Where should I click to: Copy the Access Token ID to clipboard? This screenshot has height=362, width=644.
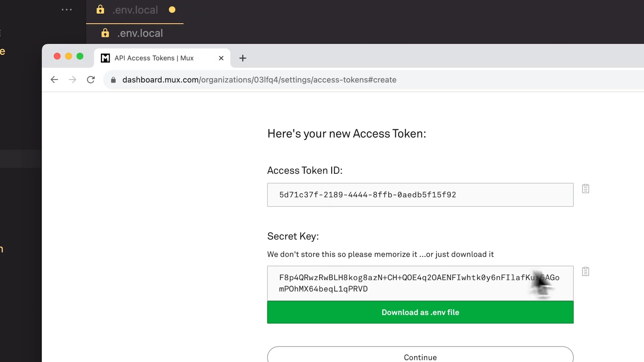pyautogui.click(x=585, y=189)
